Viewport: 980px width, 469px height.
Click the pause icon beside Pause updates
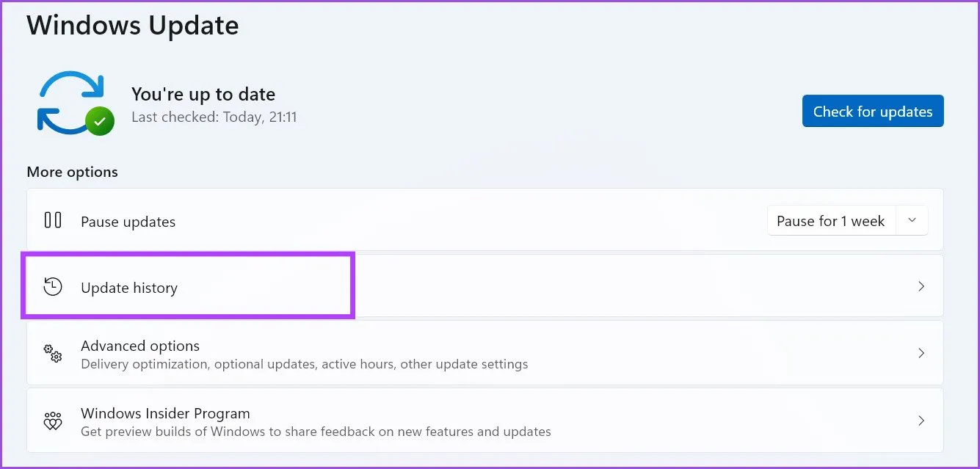pos(53,220)
